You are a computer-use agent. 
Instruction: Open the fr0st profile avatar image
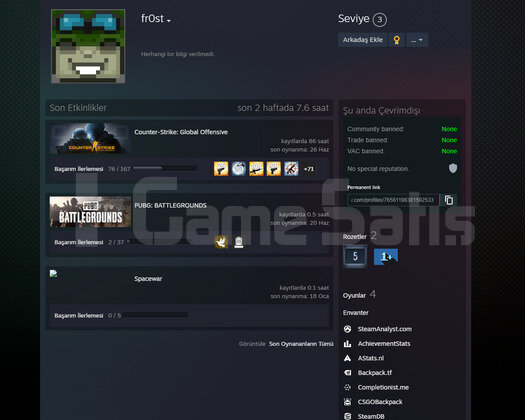pyautogui.click(x=88, y=46)
